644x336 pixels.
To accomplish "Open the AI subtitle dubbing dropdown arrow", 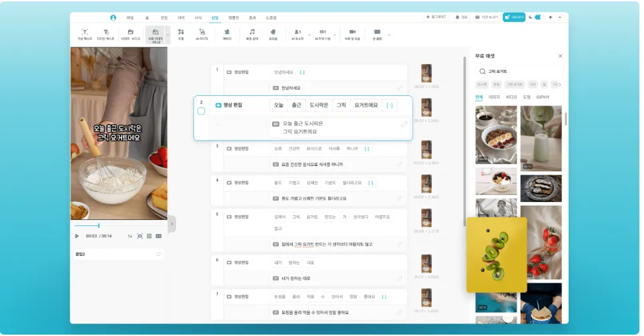I will 335,35.
